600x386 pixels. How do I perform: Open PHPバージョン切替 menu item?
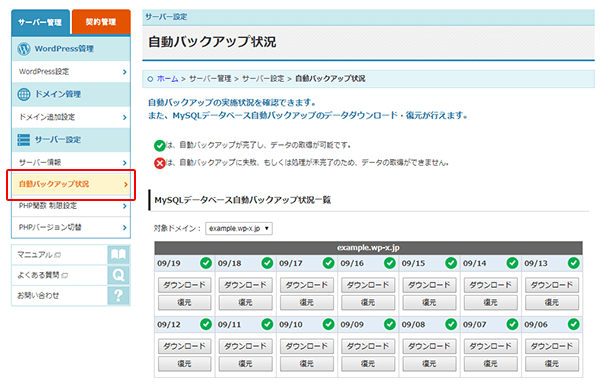(71, 227)
